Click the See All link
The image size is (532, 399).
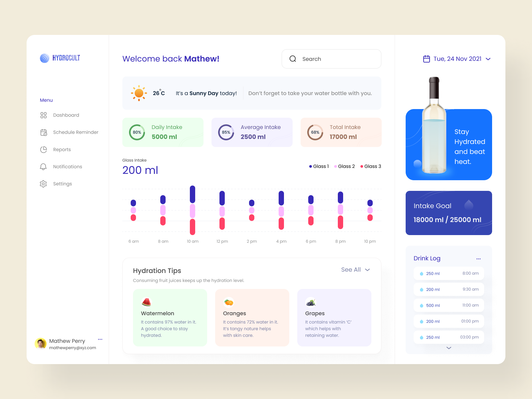coord(351,270)
